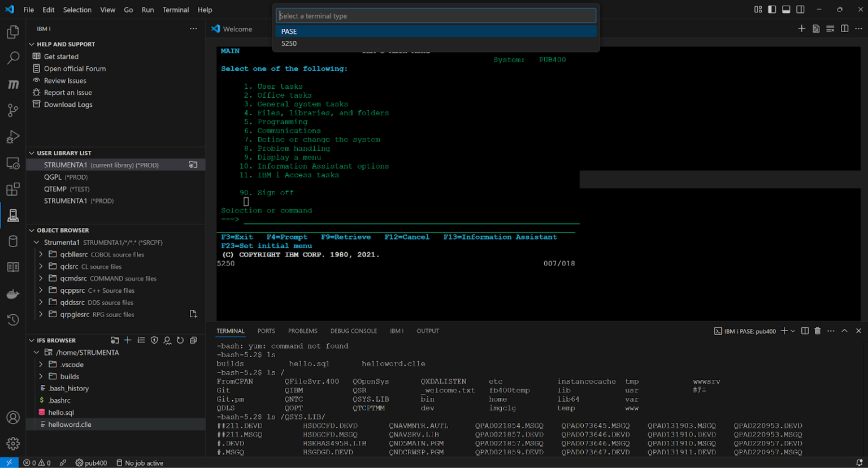
Task: Switch to the DEBUG CONSOLE tab
Action: pyautogui.click(x=353, y=331)
